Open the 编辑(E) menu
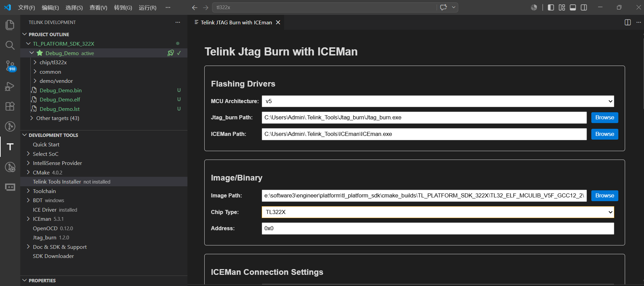 (50, 7)
